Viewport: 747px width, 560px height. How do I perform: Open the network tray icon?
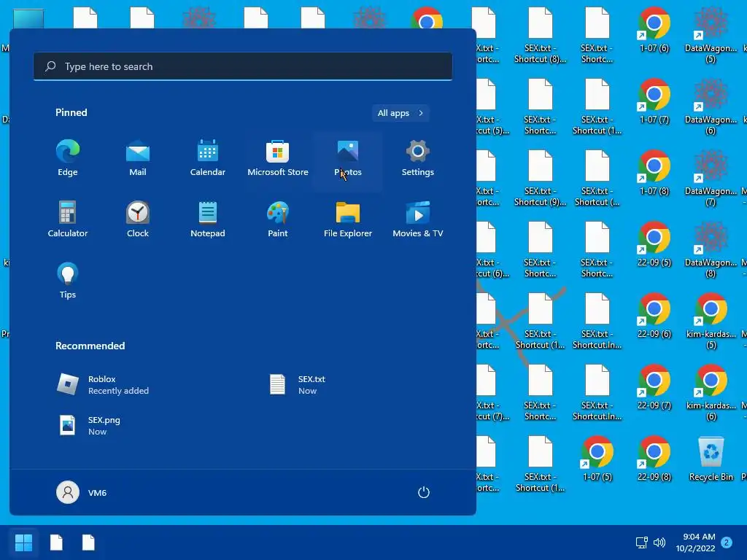(x=642, y=542)
